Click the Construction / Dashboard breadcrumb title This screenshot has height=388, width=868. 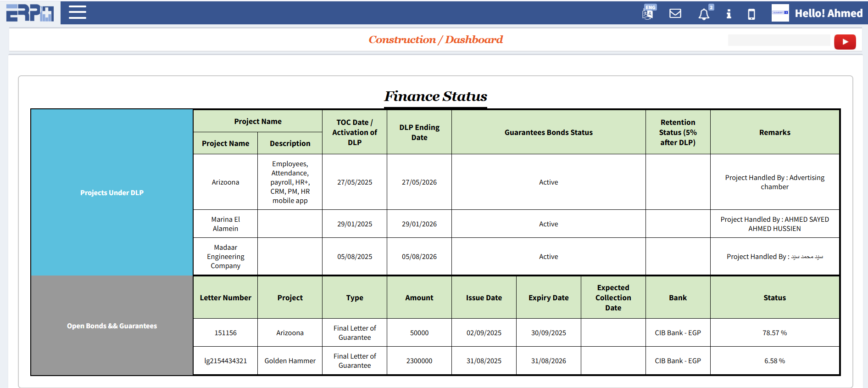[x=435, y=40]
